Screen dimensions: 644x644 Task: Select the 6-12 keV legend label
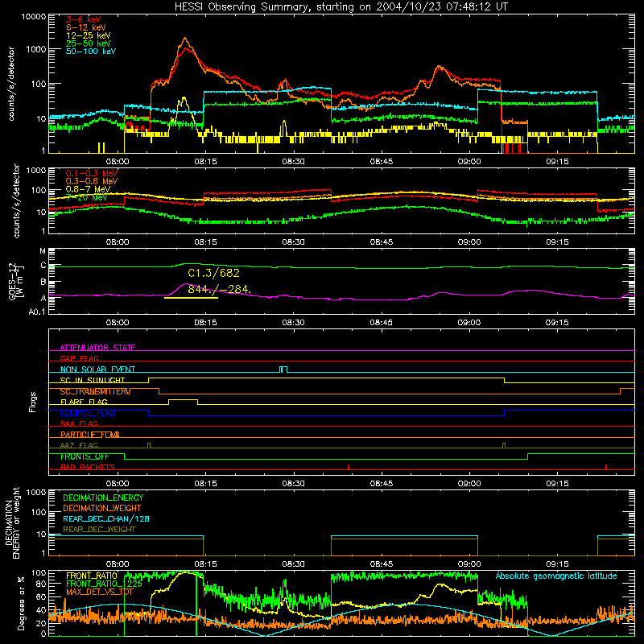(x=86, y=27)
